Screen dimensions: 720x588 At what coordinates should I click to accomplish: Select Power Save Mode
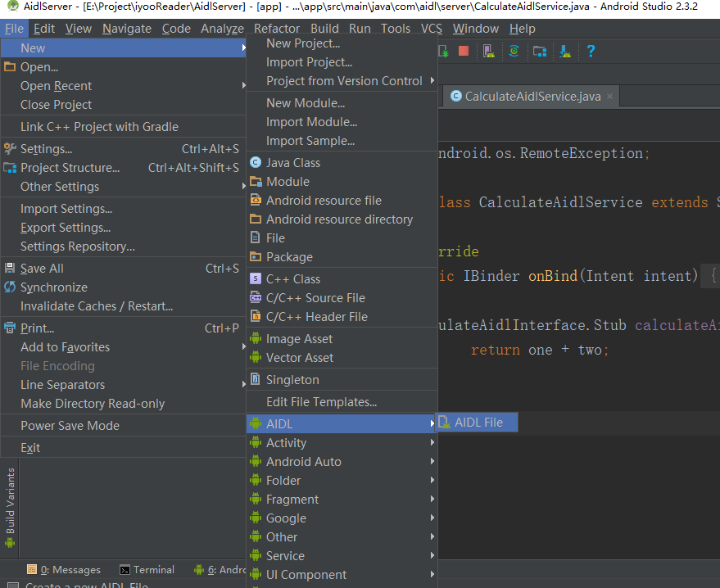(x=123, y=426)
